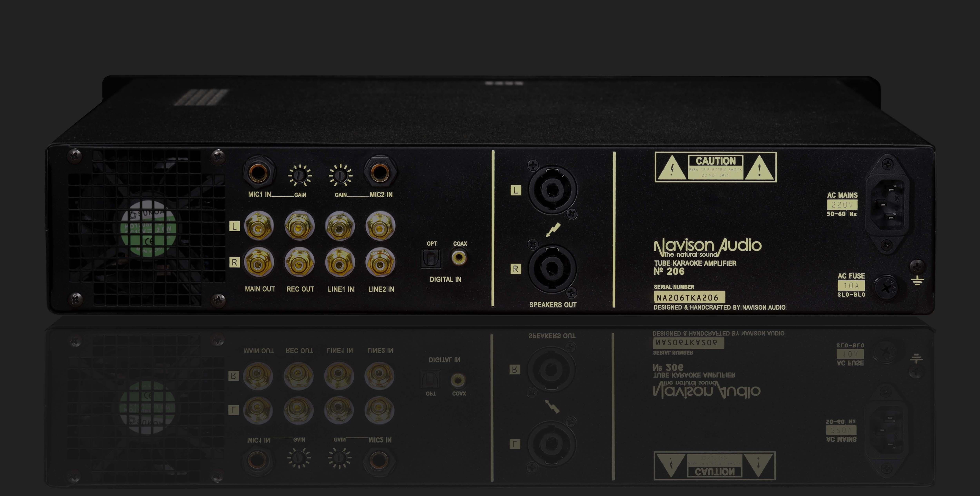The width and height of the screenshot is (980, 496).
Task: Click the R label next to speaker socket
Action: click(x=515, y=269)
